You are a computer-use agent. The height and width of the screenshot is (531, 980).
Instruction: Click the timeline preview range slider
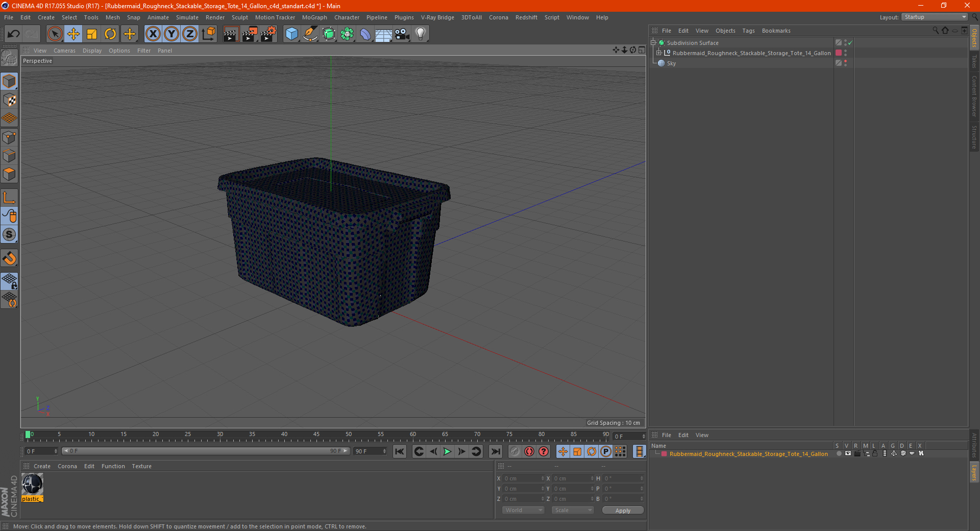206,451
